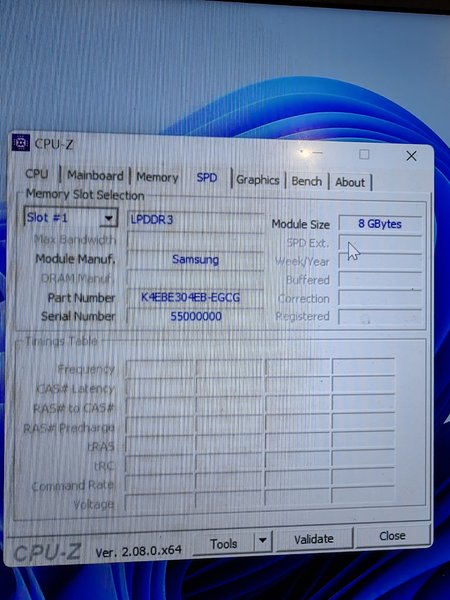Click the CPU-Z title bar icon
Image resolution: width=450 pixels, height=600 pixels.
(x=21, y=142)
